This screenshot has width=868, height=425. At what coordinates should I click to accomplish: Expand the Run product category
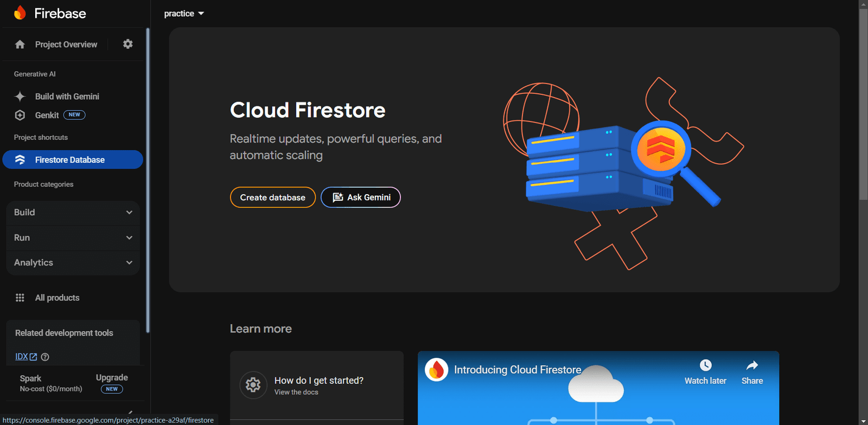pos(73,237)
